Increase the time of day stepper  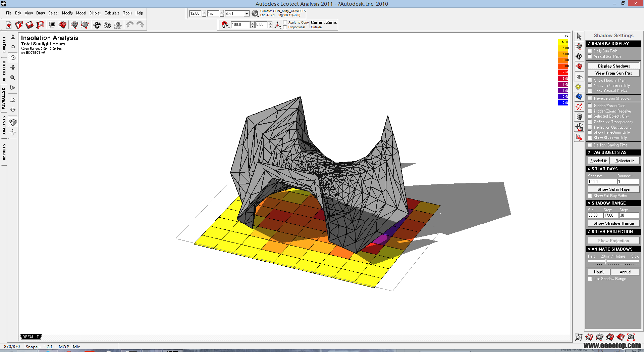point(204,12)
